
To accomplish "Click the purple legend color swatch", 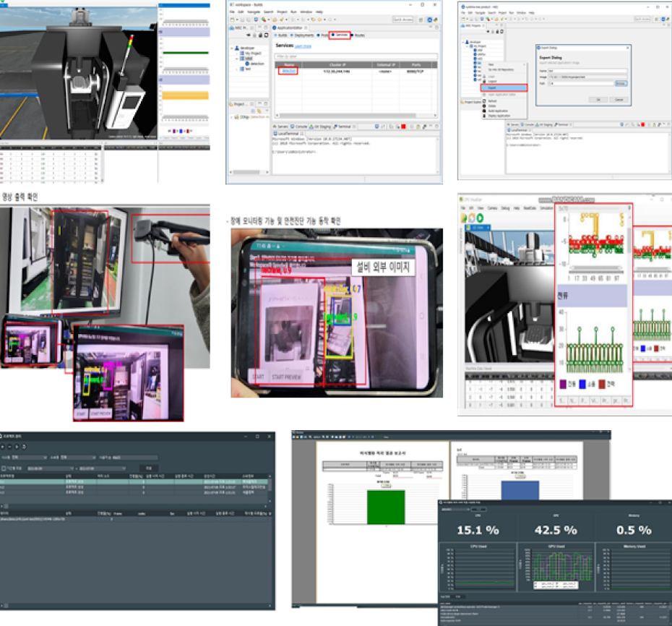I will [x=564, y=383].
